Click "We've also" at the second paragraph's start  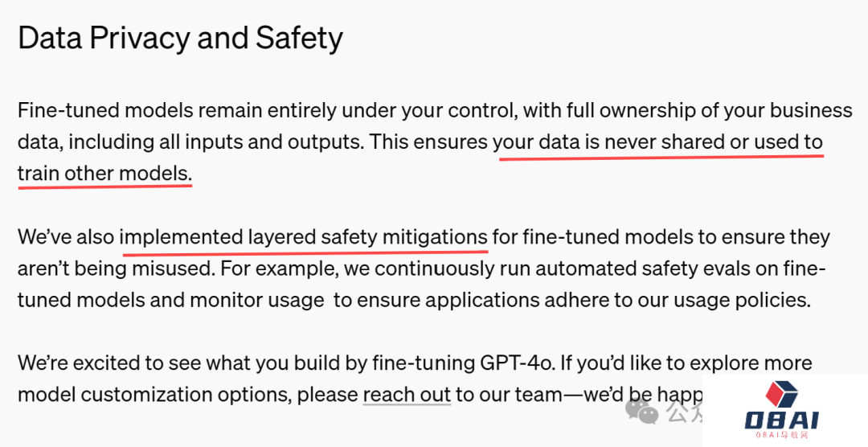[66, 237]
